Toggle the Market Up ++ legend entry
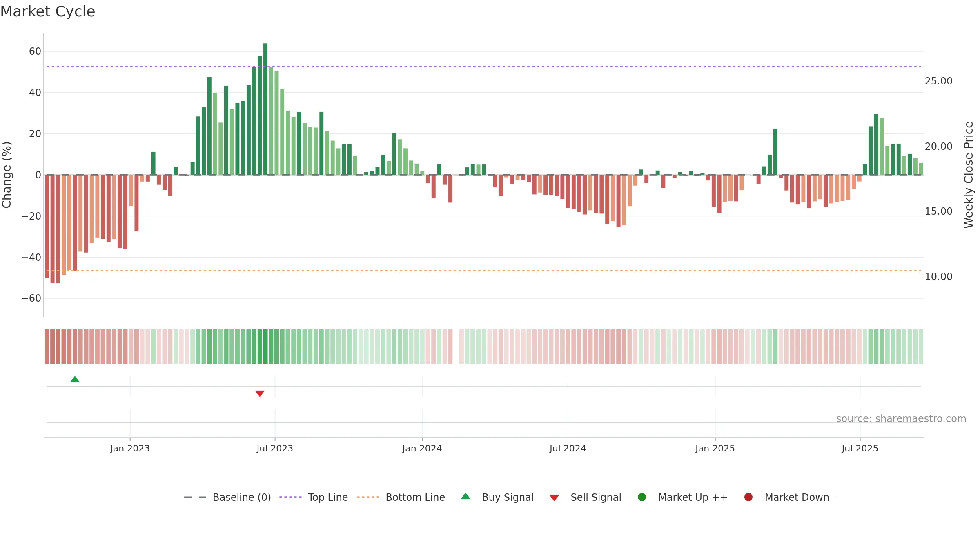This screenshot has width=980, height=551. (682, 498)
